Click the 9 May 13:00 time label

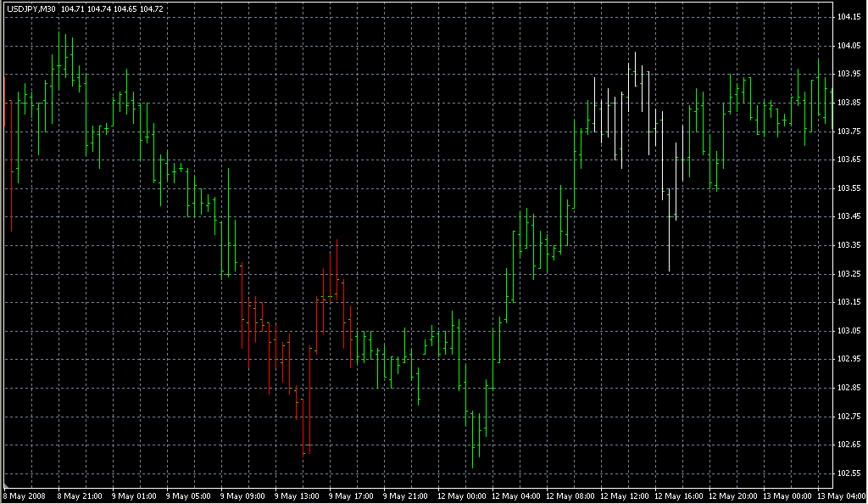[297, 496]
